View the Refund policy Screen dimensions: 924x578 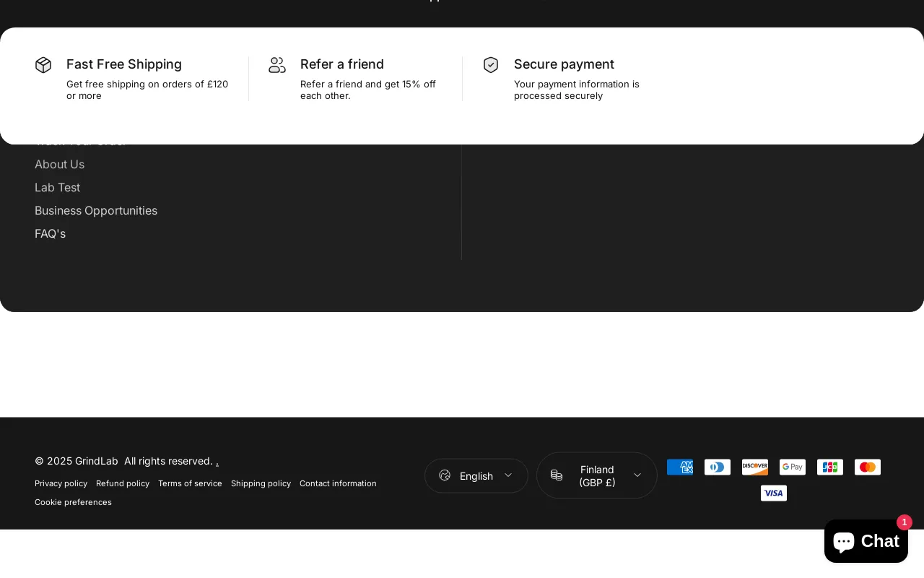coord(123,484)
